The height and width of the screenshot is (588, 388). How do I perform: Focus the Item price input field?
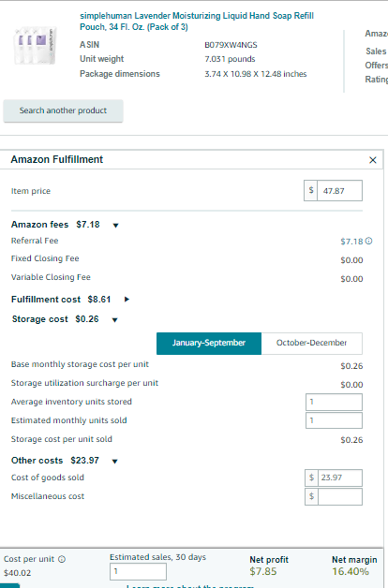click(x=339, y=191)
